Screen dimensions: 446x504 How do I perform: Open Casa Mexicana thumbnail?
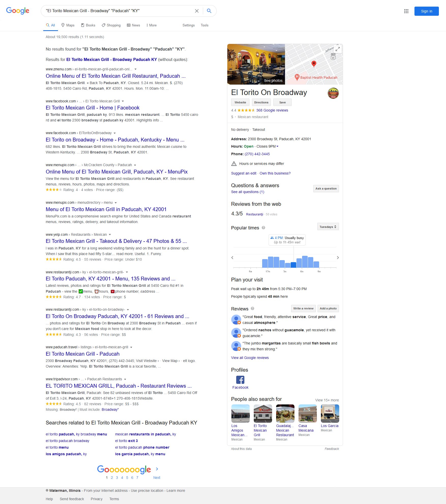pos(307,414)
